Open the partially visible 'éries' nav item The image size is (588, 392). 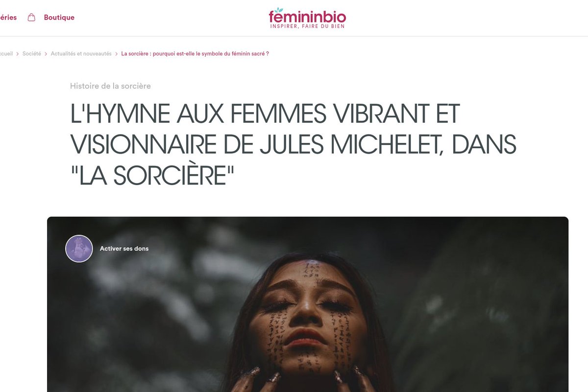[x=8, y=18]
